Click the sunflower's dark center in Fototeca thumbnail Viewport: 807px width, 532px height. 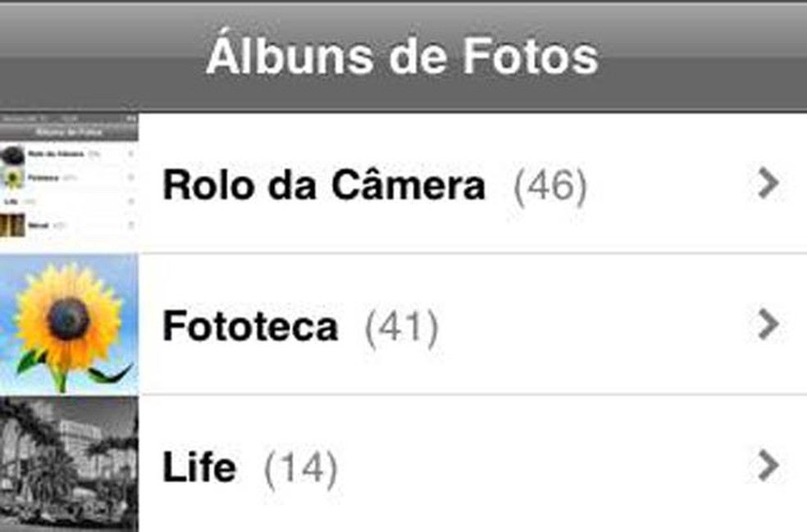[69, 318]
